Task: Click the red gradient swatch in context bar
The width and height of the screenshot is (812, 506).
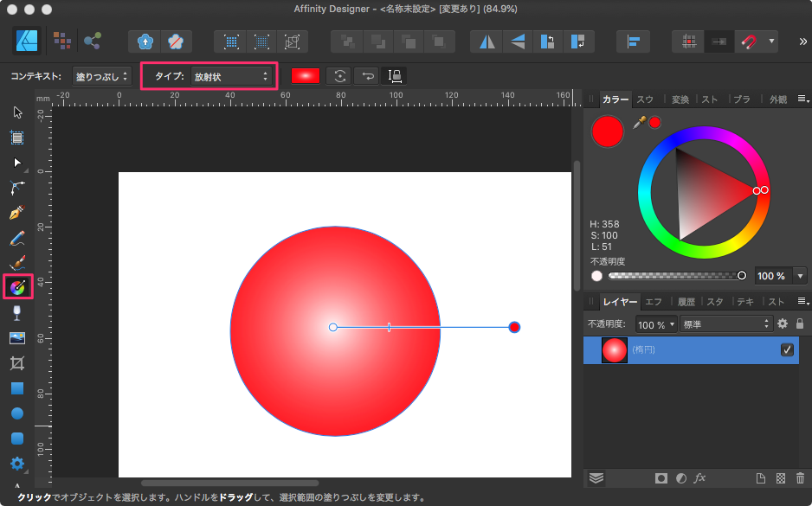Action: click(x=306, y=76)
